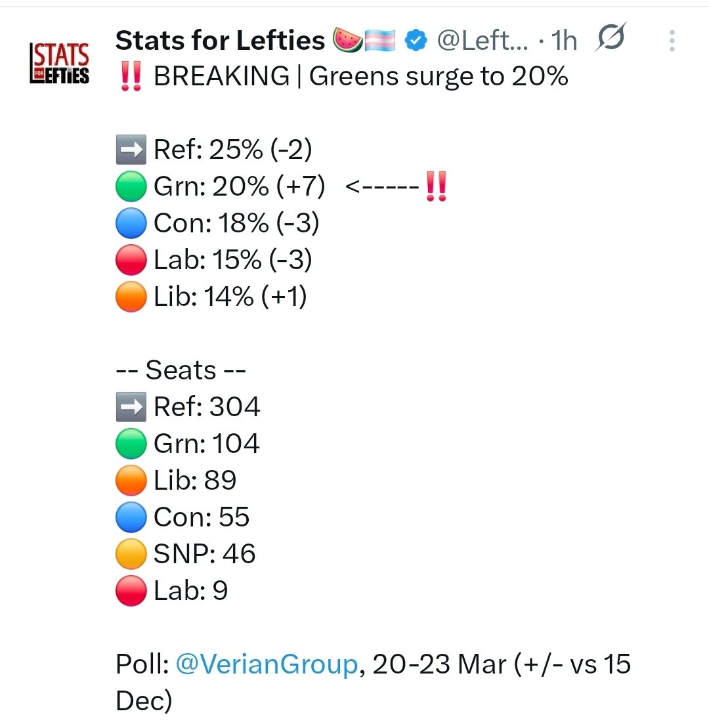Click the red circle beside Lab: 15%
The width and height of the screenshot is (709, 728).
pyautogui.click(x=130, y=261)
